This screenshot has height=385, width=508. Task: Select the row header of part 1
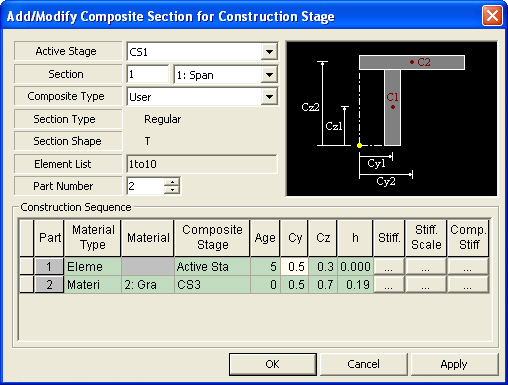pos(27,267)
